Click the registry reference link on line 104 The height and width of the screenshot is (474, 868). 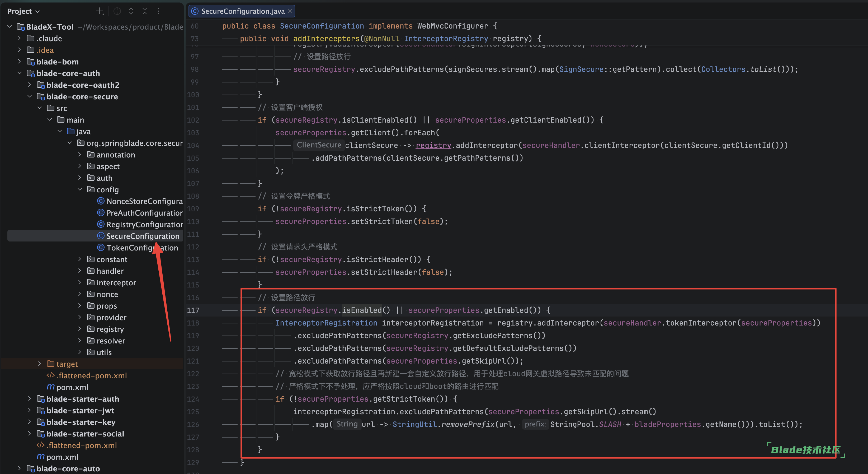point(433,145)
